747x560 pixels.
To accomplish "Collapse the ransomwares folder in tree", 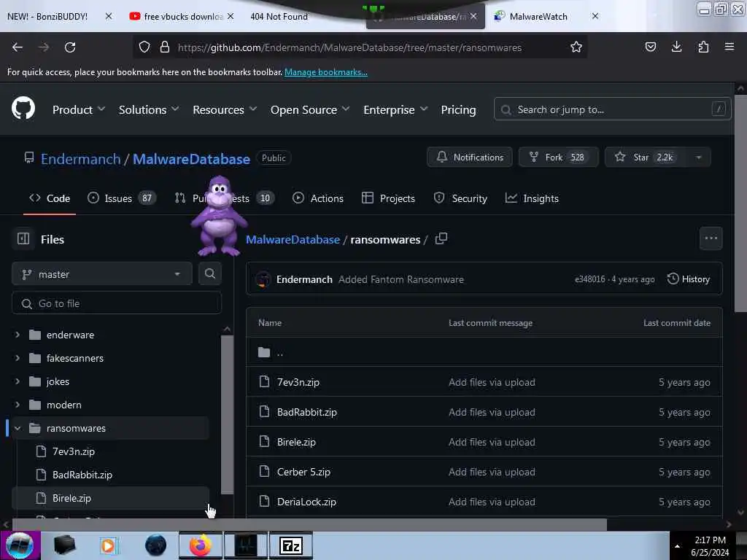I will tap(18, 428).
